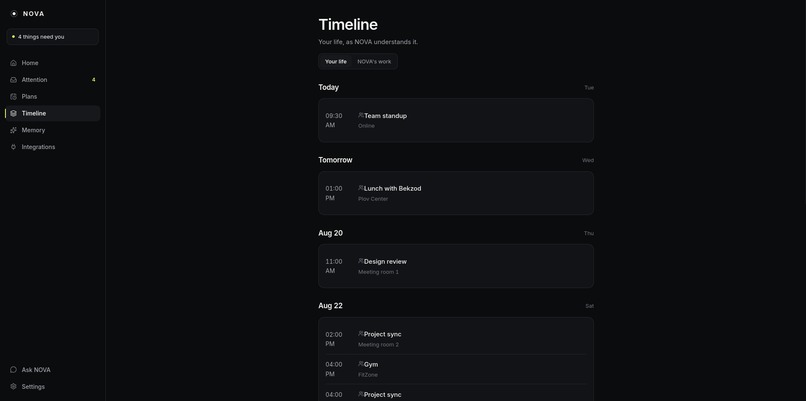Click the FitZone location text

coord(368,375)
